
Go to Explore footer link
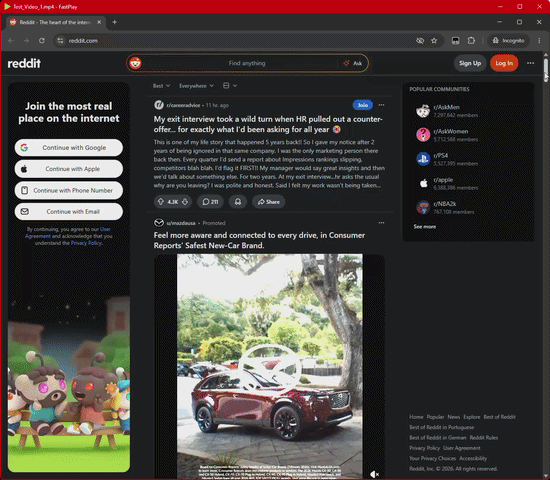tap(472, 417)
